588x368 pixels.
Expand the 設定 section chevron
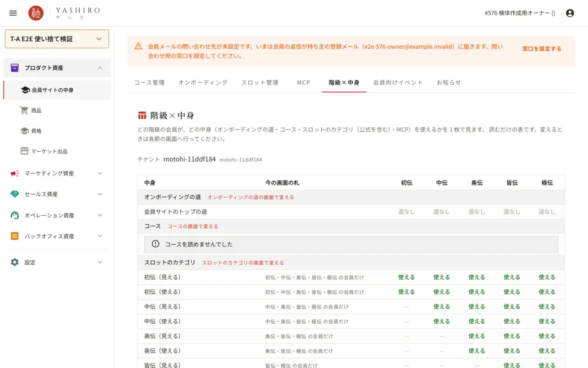100,262
